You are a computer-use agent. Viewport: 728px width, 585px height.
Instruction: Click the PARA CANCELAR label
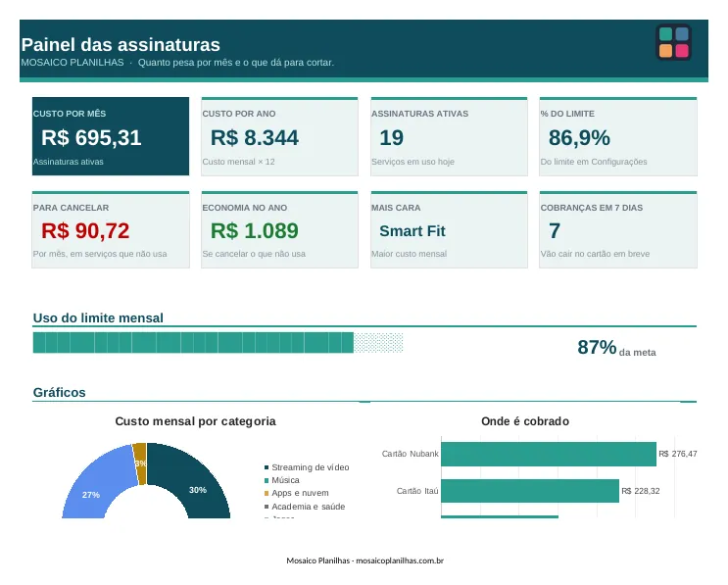(x=71, y=208)
